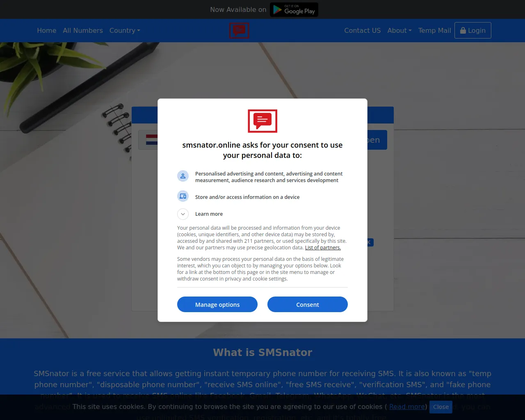Click the consent dialog title text

[262, 150]
